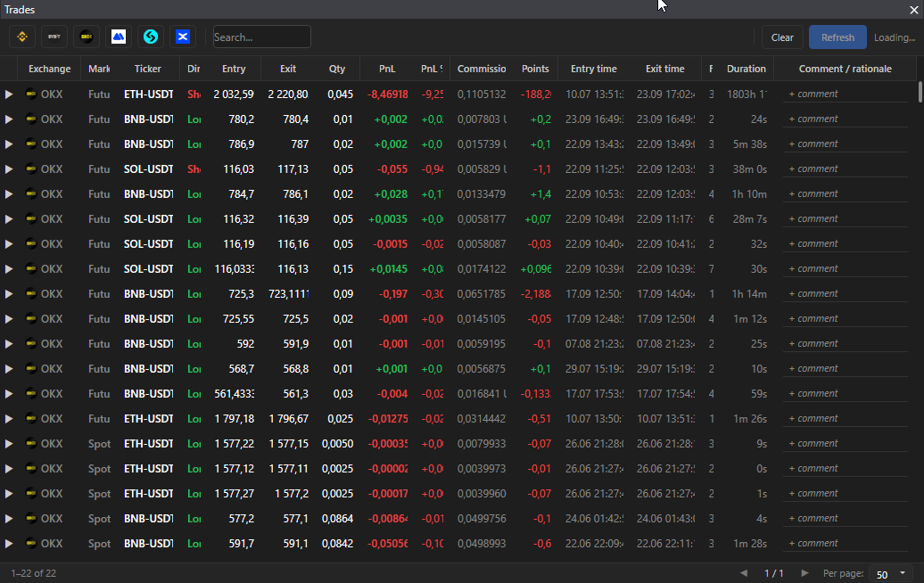Image resolution: width=924 pixels, height=583 pixels.
Task: Filter trades by Binance exchange icon
Action: pos(22,37)
